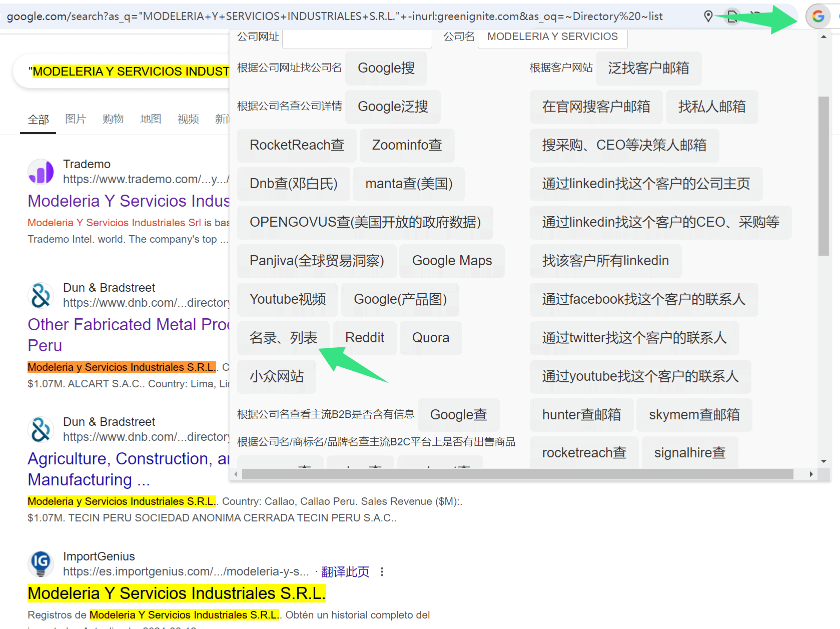
Task: Switch to the 购物 search tab
Action: coord(113,119)
